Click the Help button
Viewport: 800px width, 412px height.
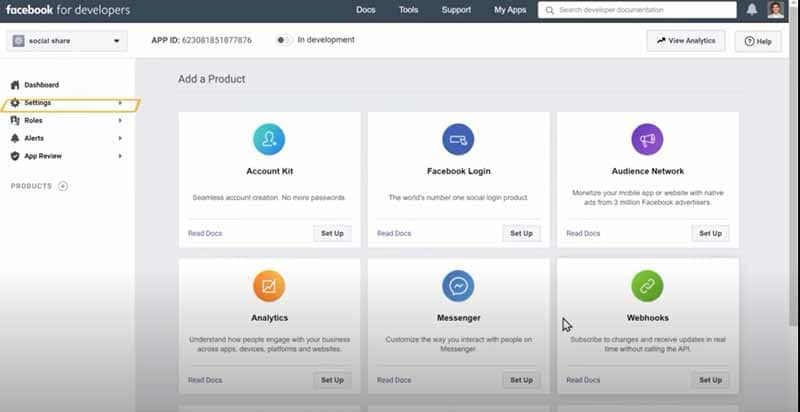[758, 41]
